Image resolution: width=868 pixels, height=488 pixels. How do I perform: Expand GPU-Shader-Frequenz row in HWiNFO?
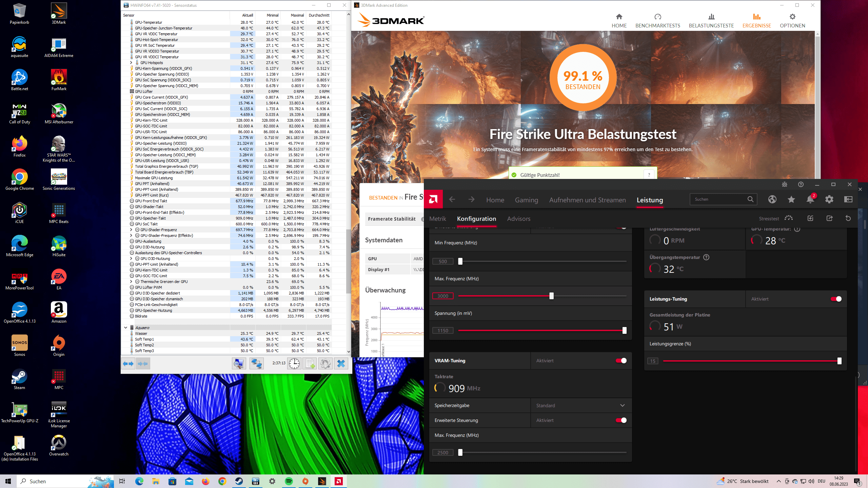(x=131, y=230)
